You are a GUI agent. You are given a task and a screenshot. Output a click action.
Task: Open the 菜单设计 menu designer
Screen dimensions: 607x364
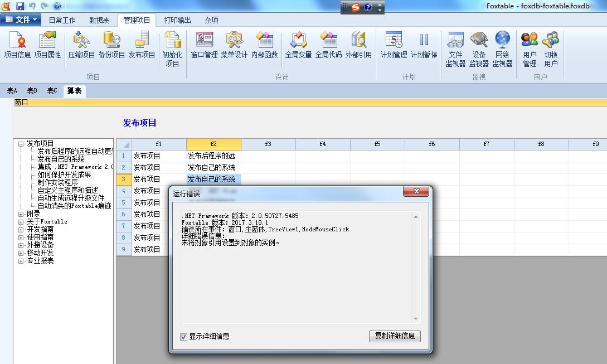[x=234, y=45]
